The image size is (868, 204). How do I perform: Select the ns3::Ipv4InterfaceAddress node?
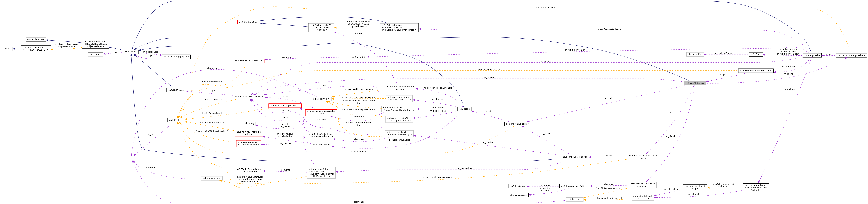coord(575,186)
